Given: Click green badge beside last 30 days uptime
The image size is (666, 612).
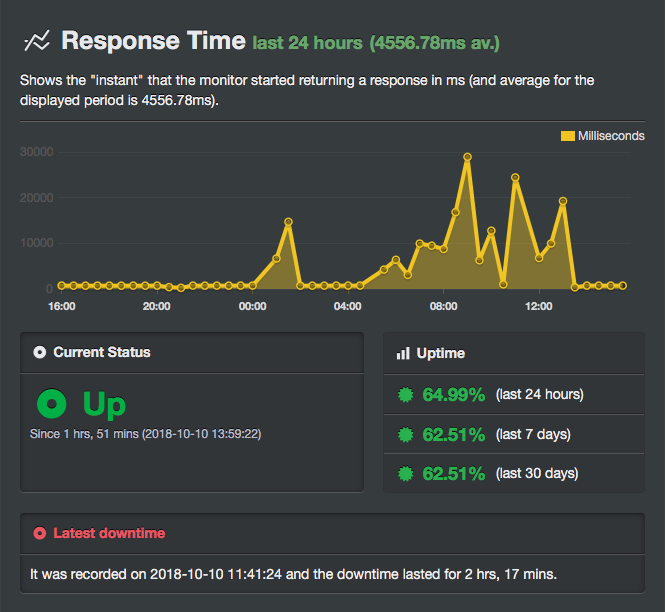Looking at the screenshot, I should point(405,473).
